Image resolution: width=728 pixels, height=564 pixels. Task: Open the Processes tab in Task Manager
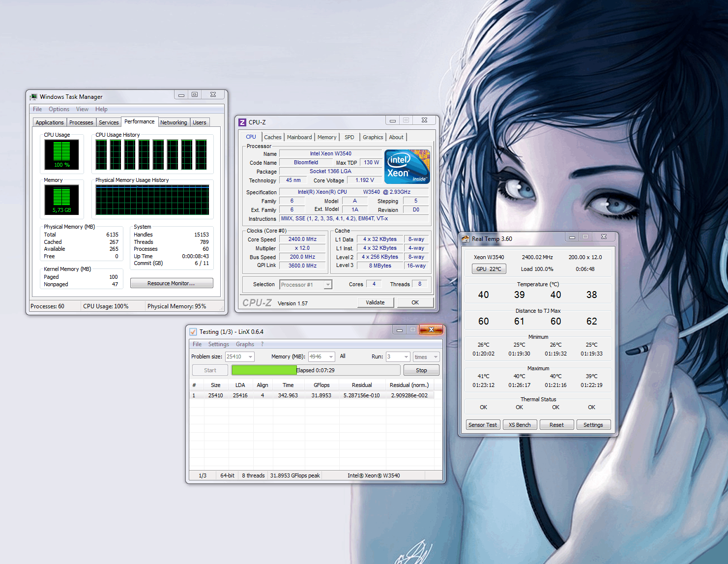tap(81, 122)
